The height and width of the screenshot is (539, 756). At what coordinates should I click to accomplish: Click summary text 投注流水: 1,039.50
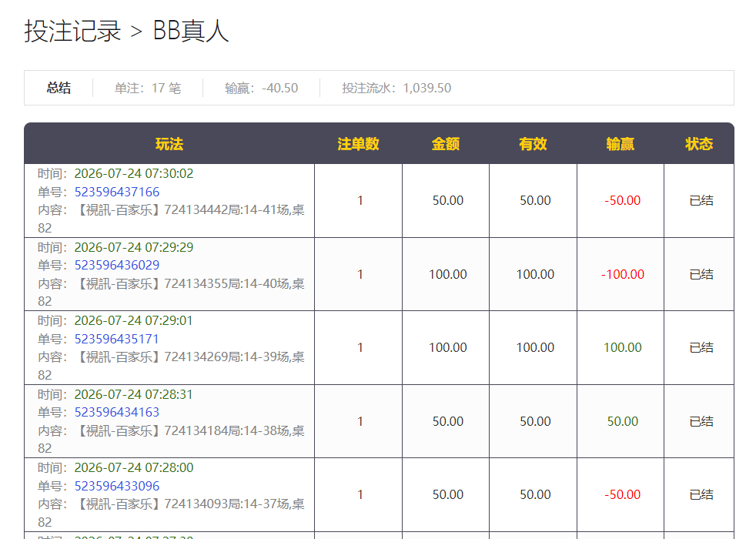[x=396, y=88]
